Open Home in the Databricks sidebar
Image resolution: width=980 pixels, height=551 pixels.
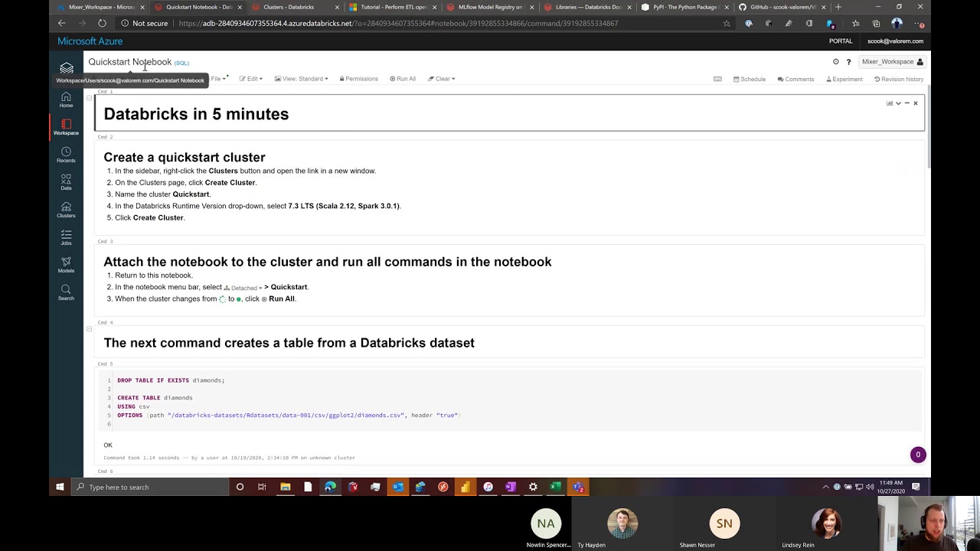point(66,99)
